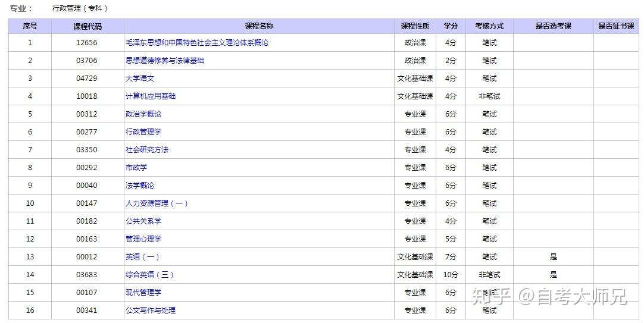Viewport: 644px width, 323px height.
Task: Open the 行政管理学 course link
Action: click(143, 131)
